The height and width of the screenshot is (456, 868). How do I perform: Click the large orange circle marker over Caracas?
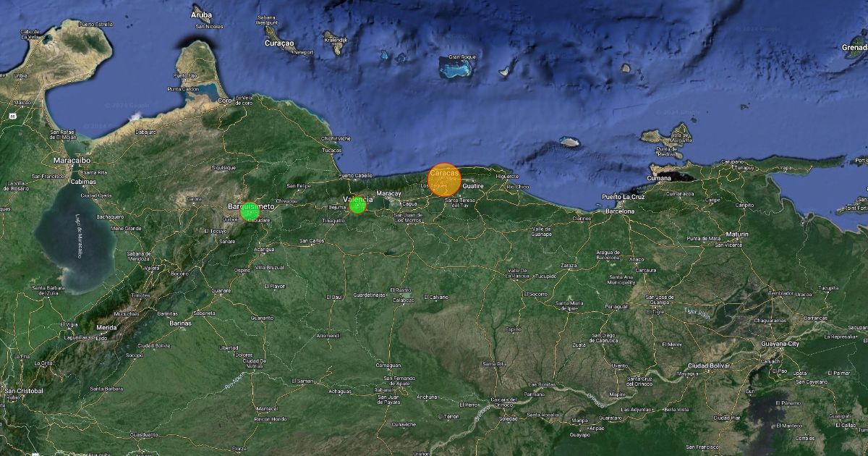tap(444, 180)
